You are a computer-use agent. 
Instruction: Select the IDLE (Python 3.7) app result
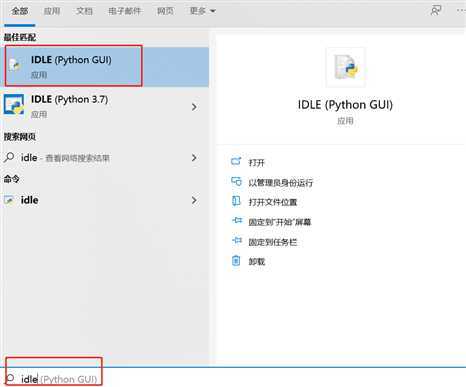tap(105, 107)
